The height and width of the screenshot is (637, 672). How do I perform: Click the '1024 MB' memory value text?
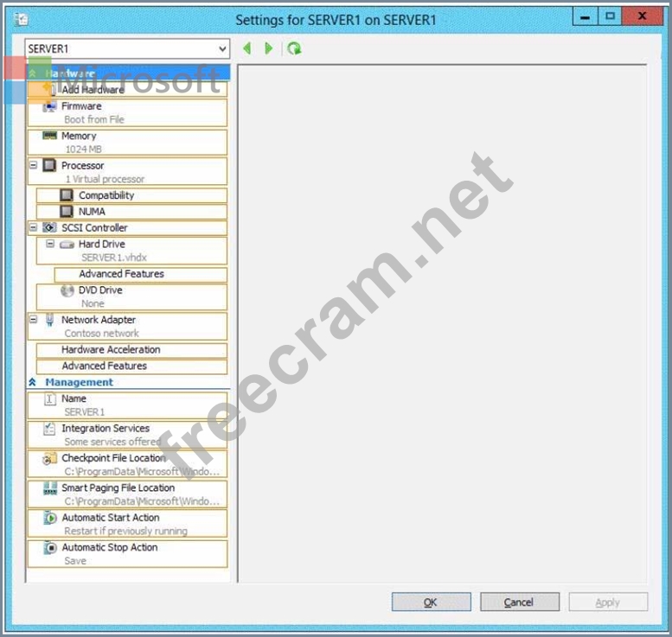pyautogui.click(x=84, y=149)
